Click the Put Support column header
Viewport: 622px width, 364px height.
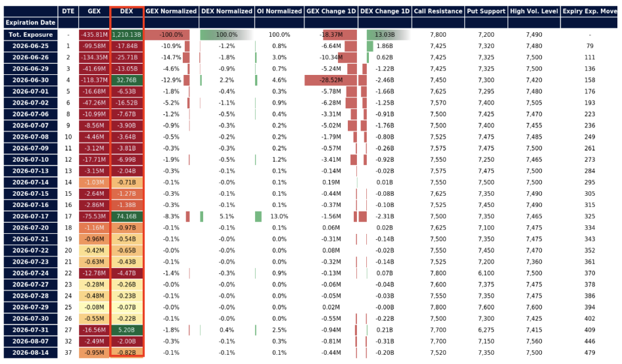486,11
